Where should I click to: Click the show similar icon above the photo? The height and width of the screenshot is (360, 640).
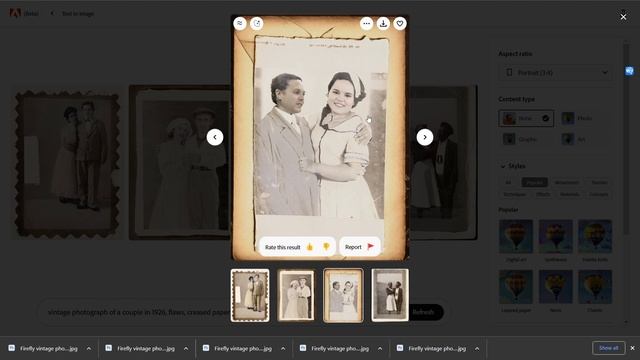(240, 23)
